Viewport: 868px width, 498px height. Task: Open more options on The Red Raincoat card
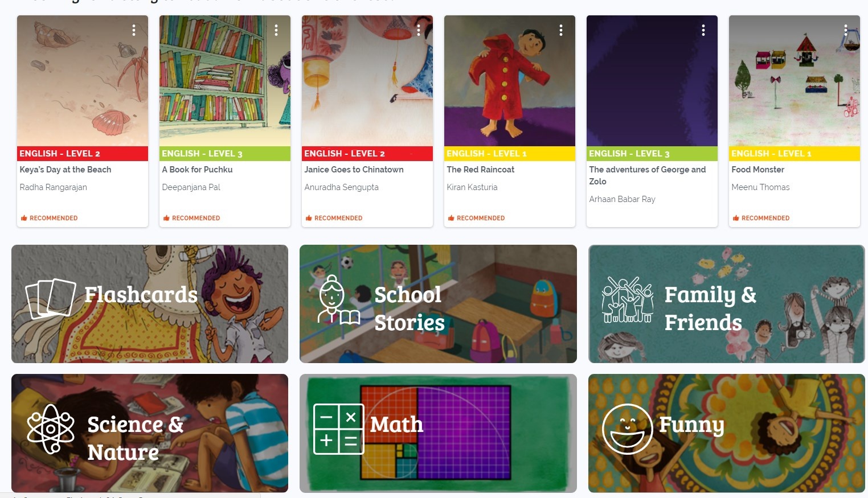[x=561, y=30]
